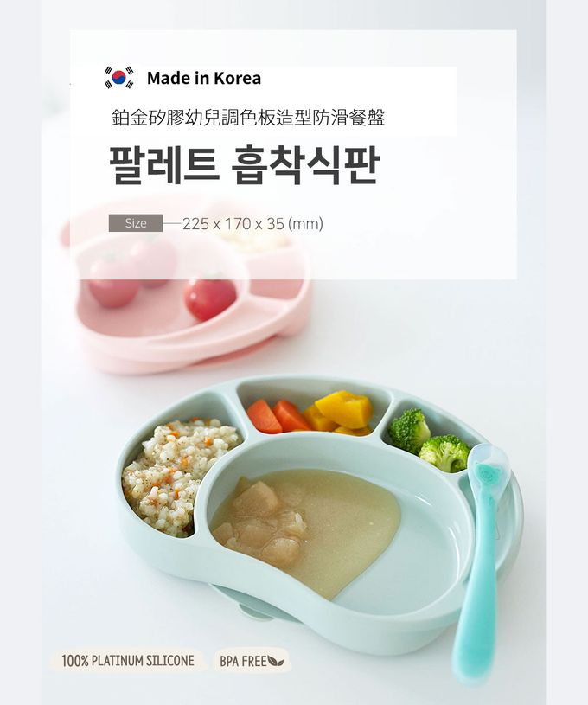Click the bear face on the spoon
Screen dimensions: 588x705
click(x=484, y=473)
